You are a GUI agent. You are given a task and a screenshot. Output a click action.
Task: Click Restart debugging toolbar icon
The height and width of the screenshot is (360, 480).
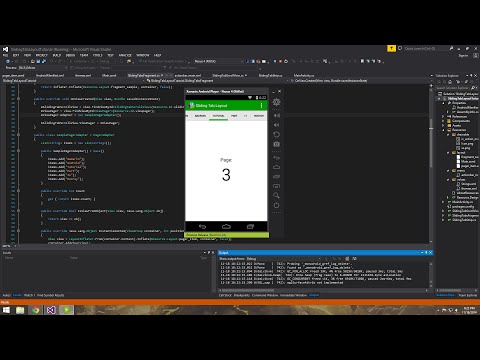[286, 61]
